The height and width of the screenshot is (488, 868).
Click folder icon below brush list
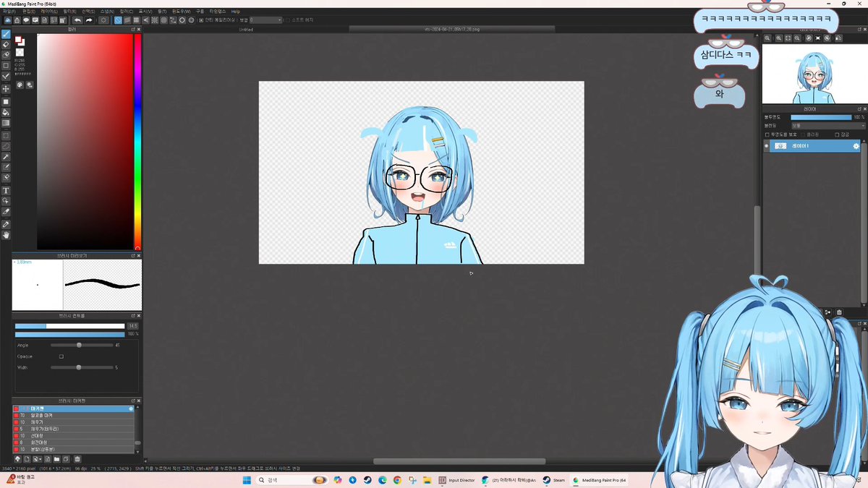56,459
